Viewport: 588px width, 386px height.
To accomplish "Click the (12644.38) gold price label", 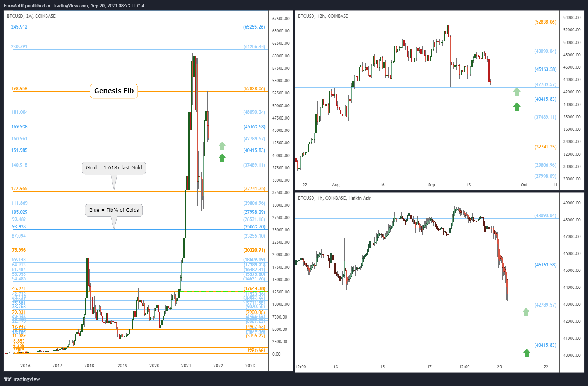I will tap(254, 288).
